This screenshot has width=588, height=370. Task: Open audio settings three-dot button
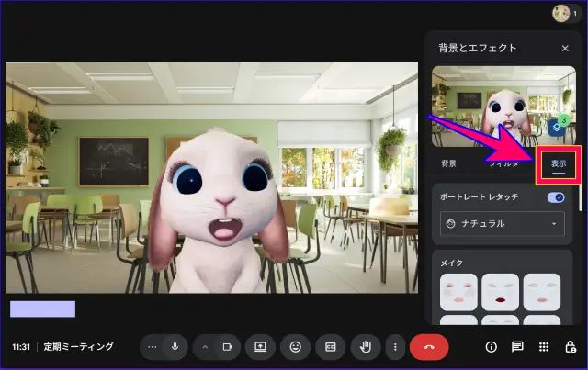coord(152,347)
